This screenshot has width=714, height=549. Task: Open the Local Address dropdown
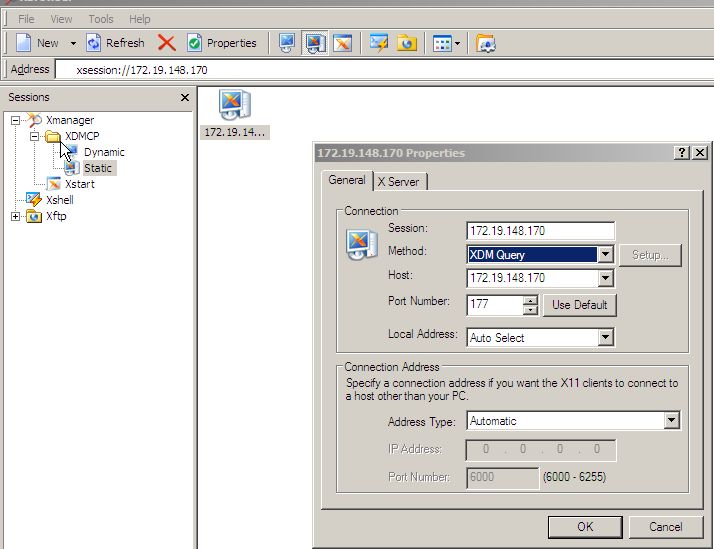pyautogui.click(x=605, y=337)
